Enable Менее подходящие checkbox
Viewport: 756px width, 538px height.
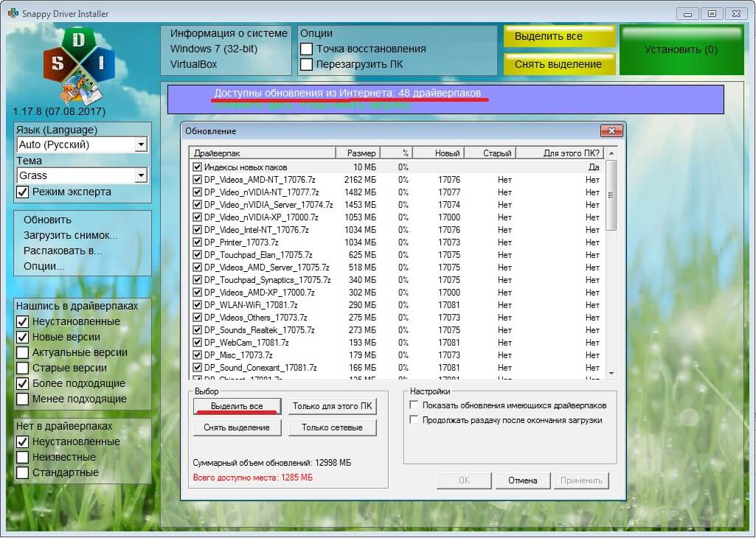pos(23,399)
